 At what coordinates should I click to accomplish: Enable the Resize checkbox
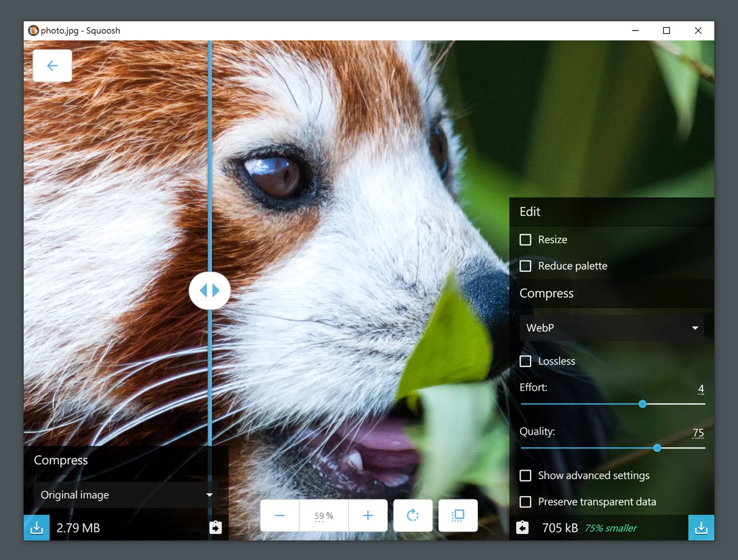click(525, 240)
